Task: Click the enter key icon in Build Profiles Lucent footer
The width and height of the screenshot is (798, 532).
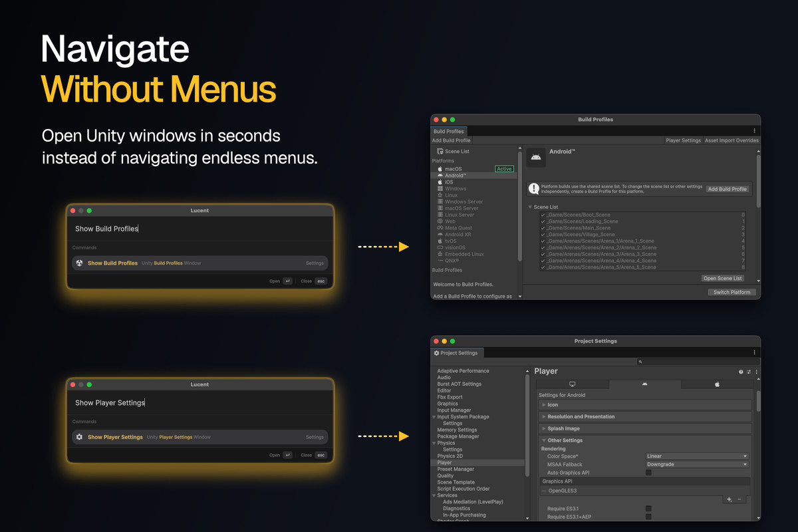Action: pos(287,281)
